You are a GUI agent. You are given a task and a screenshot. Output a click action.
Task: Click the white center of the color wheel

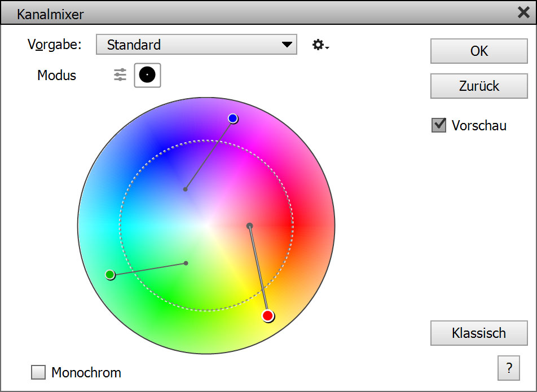point(206,226)
